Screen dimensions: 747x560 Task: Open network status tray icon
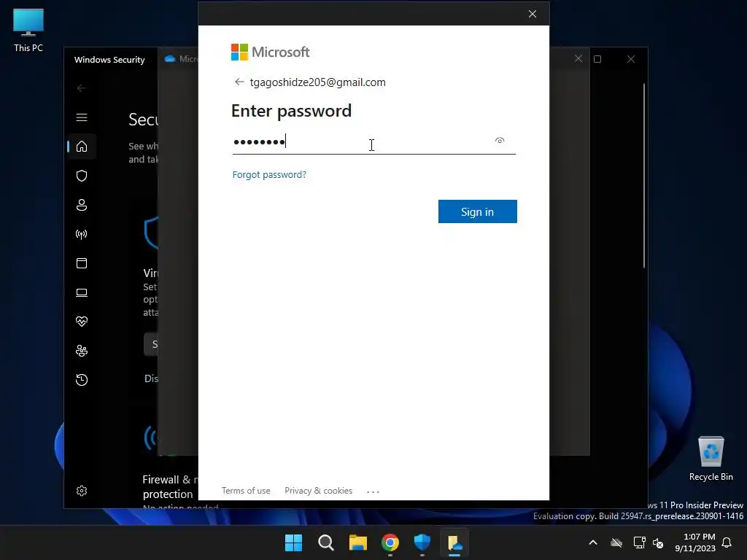tap(639, 542)
